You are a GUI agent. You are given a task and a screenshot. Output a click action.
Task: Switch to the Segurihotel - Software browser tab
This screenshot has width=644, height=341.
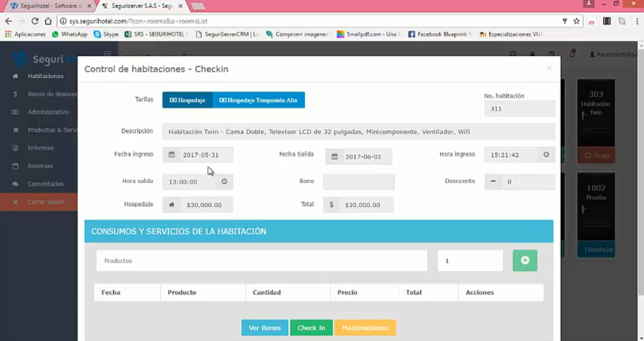tap(50, 6)
